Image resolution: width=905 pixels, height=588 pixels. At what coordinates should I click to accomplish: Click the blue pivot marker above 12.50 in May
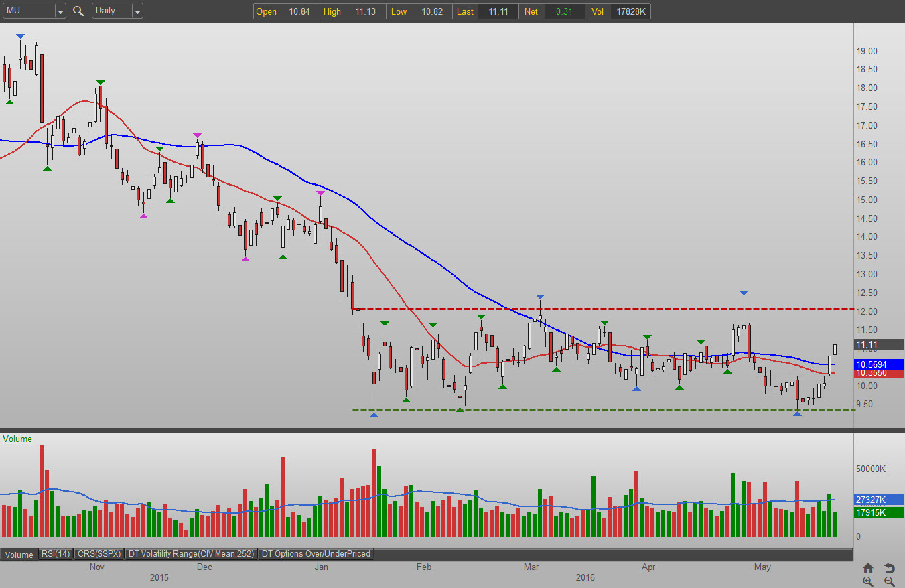coord(744,293)
